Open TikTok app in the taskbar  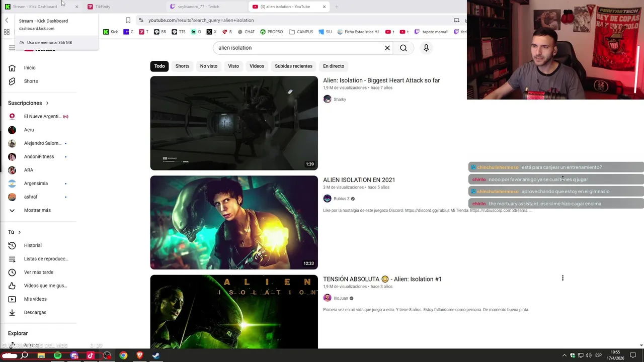(x=91, y=355)
